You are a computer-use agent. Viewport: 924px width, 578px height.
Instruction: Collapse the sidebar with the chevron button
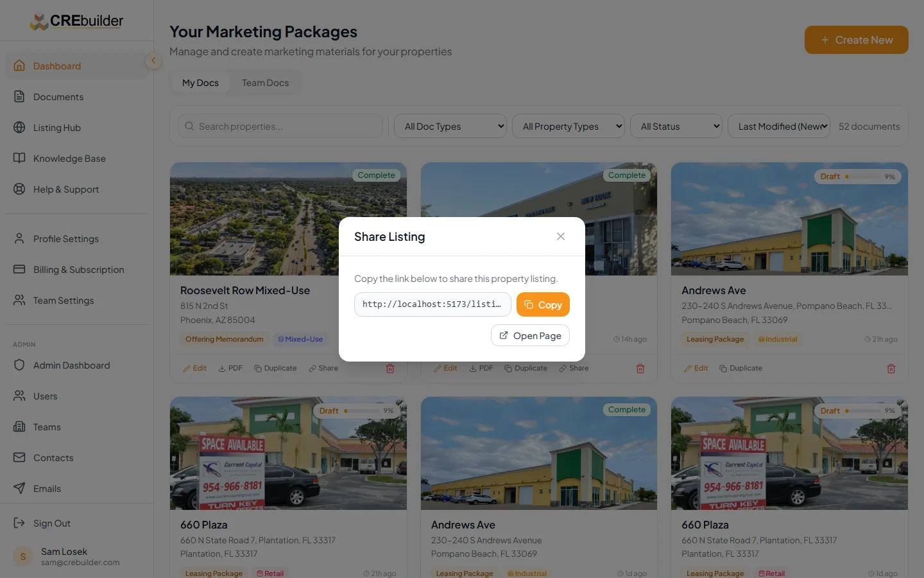153,60
